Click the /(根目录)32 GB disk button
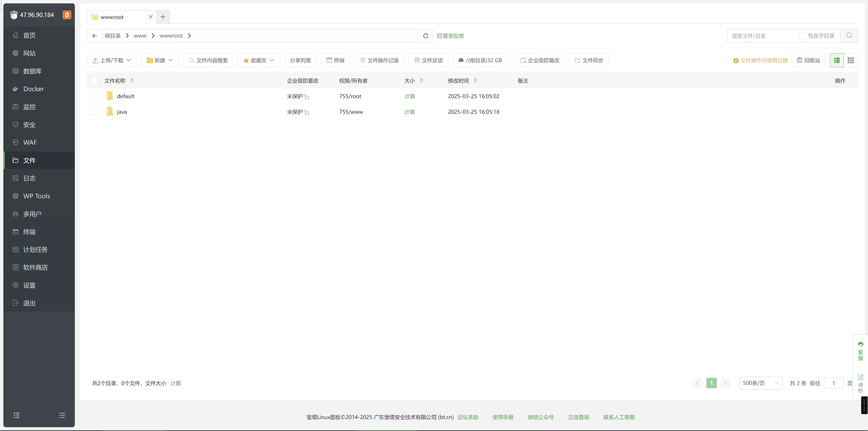The image size is (868, 431). point(480,60)
